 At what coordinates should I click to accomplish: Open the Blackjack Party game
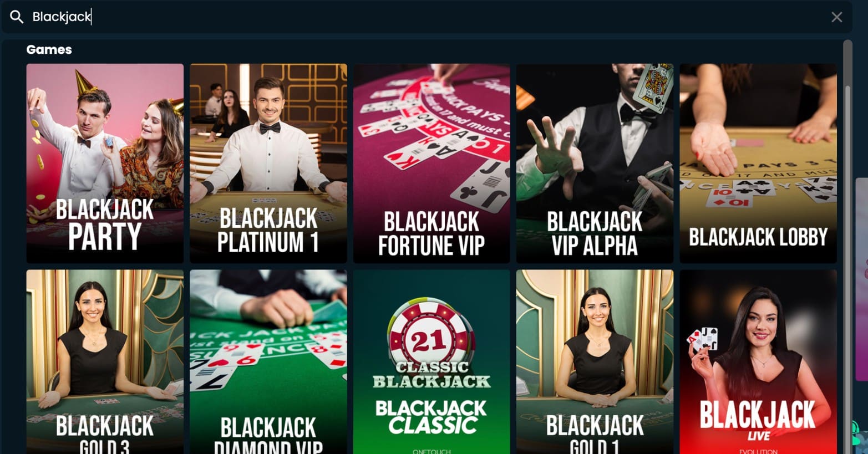tap(105, 163)
